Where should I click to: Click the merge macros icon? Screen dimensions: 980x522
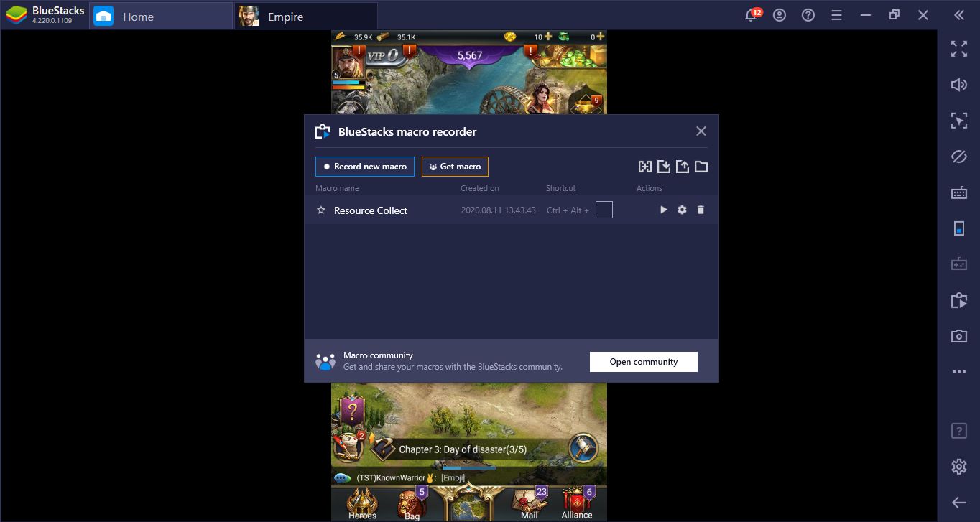pyautogui.click(x=645, y=167)
